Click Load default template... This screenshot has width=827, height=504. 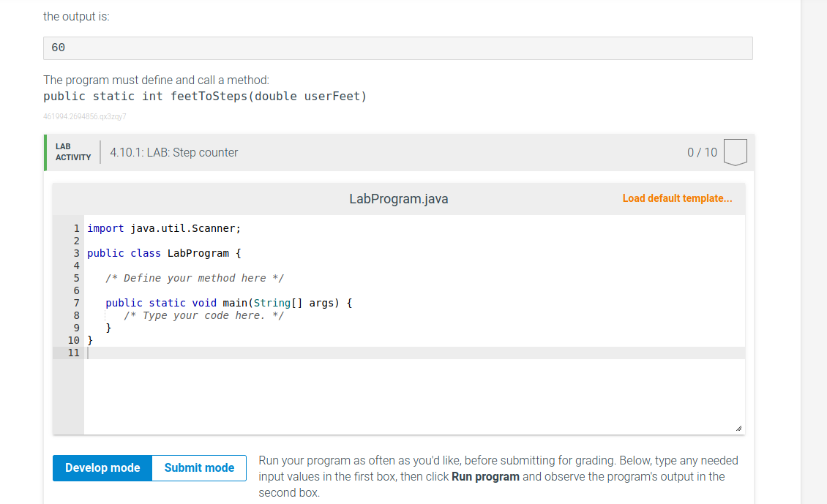tap(677, 198)
